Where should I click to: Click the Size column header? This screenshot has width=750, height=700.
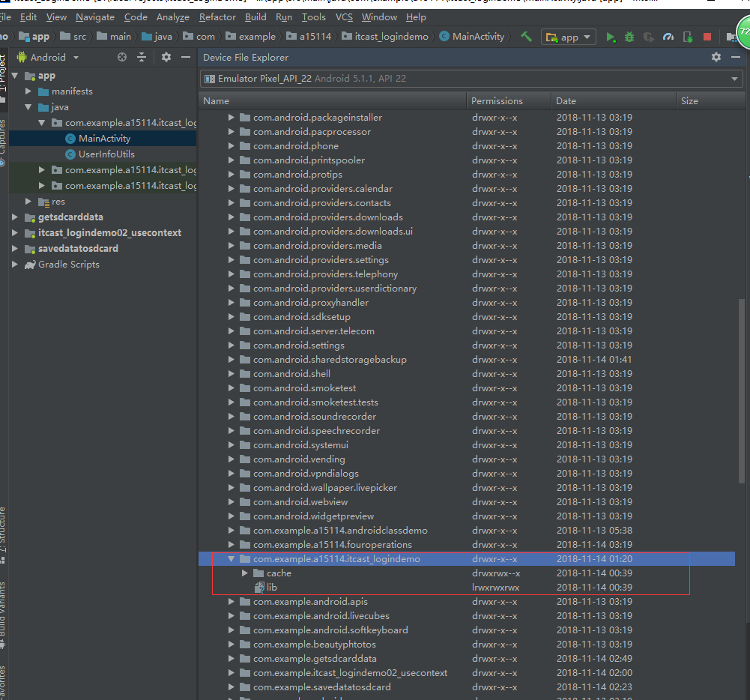(711, 101)
